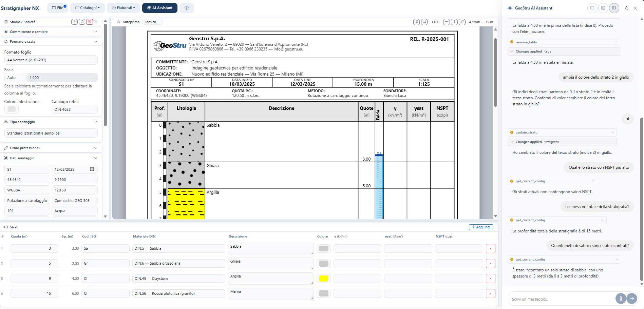Open the Formato foglio dropdown
Screen dimensions: 644x309
point(51,60)
